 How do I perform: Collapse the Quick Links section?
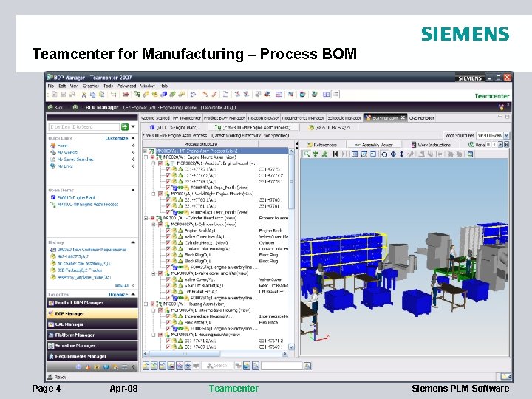pos(133,138)
